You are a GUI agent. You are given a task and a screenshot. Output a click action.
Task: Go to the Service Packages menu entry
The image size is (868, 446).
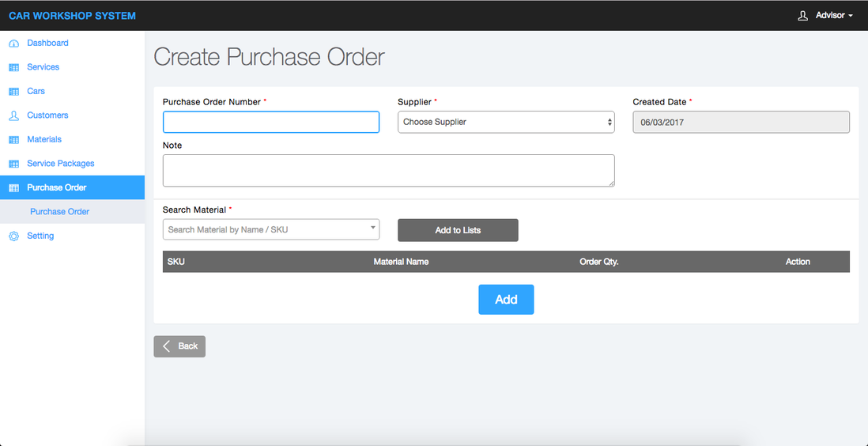(60, 164)
